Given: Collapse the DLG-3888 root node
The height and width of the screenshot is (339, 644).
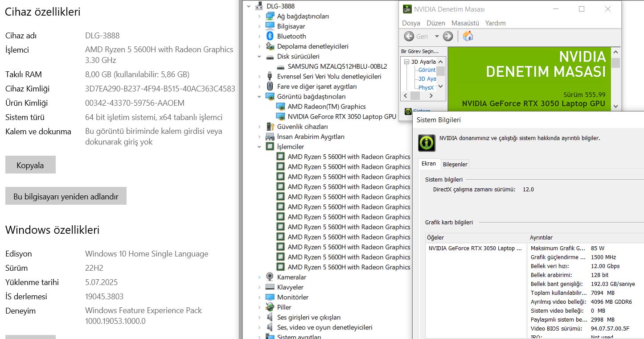Looking at the screenshot, I should click(x=248, y=6).
